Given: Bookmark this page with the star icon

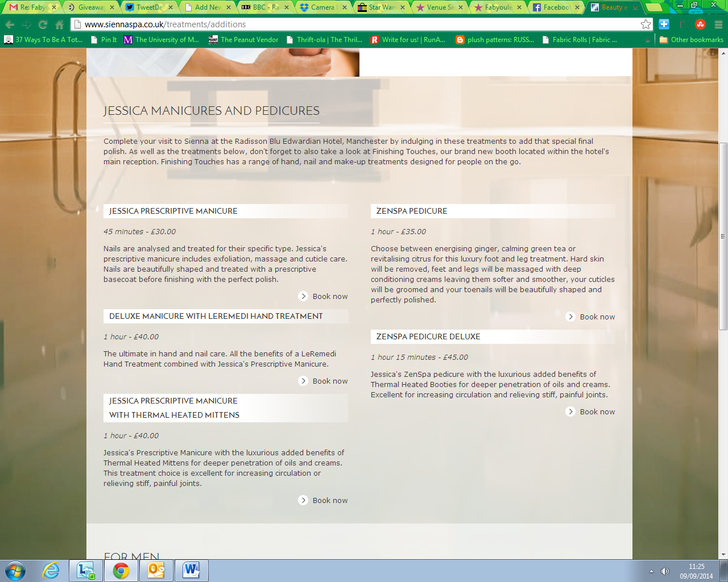Looking at the screenshot, I should pyautogui.click(x=646, y=24).
